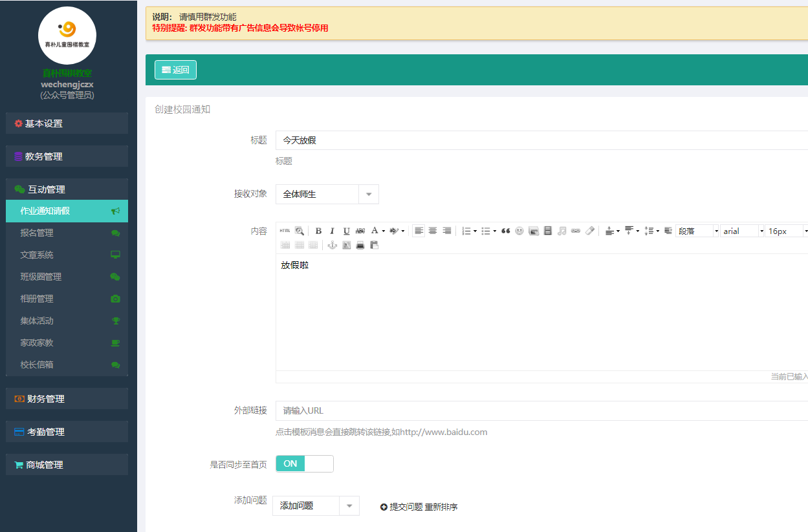Screen dimensions: 808x532
Task: Toggle strikethrough formatting
Action: pos(360,231)
